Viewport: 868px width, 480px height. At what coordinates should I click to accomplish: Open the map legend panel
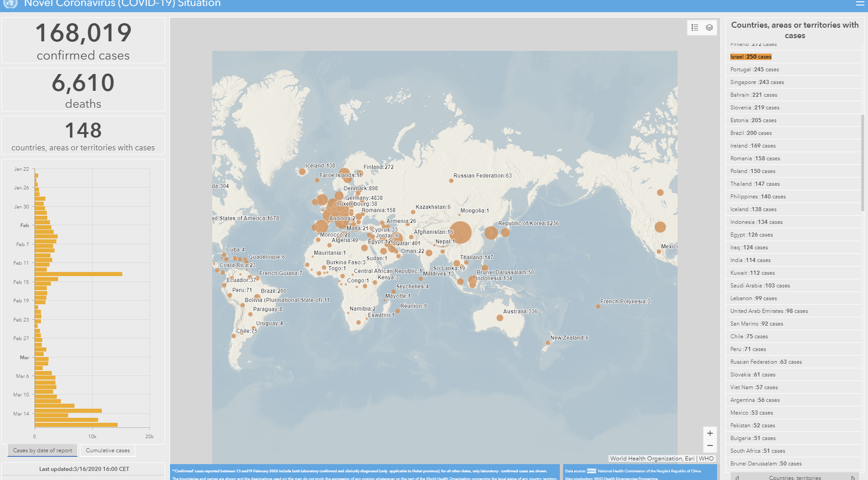tap(695, 28)
